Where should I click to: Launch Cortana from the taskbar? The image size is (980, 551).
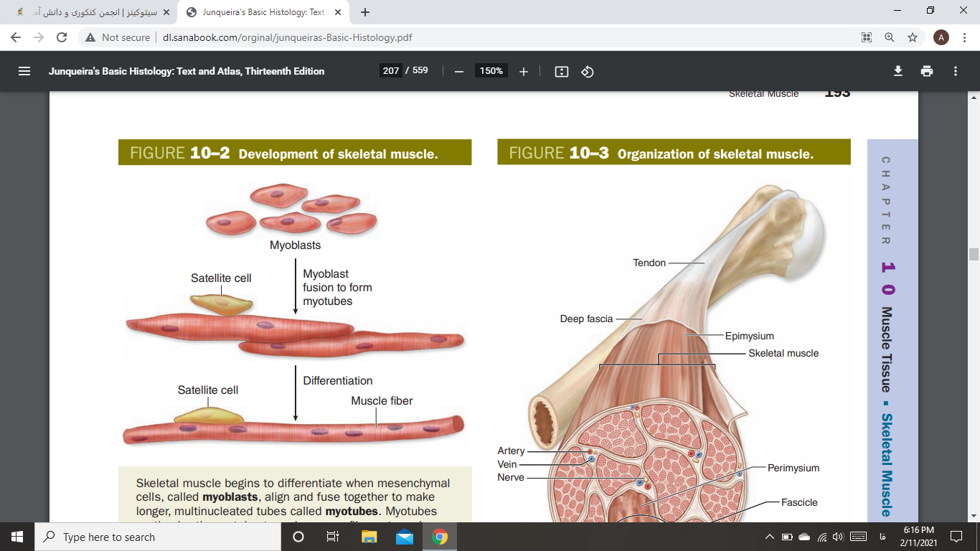coord(299,537)
